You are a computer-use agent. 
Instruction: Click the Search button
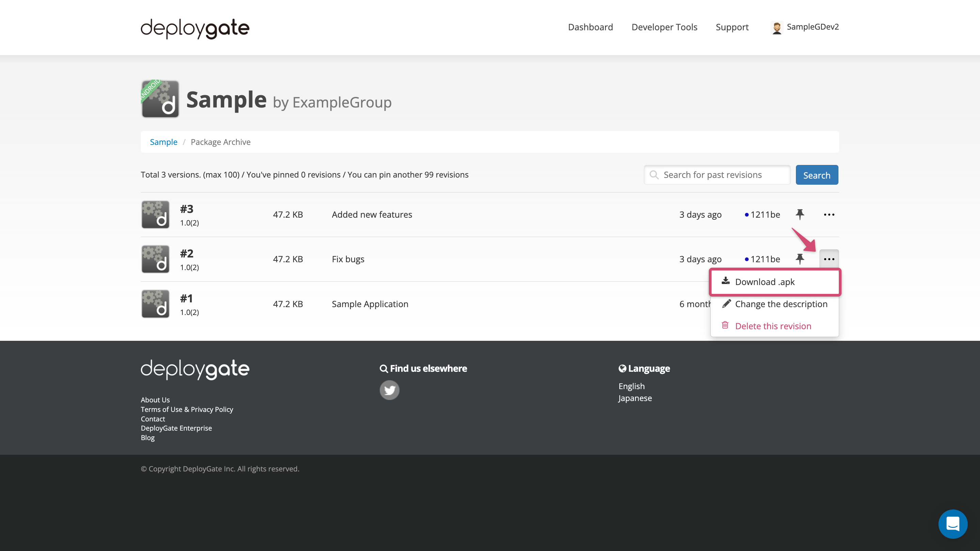(x=817, y=175)
